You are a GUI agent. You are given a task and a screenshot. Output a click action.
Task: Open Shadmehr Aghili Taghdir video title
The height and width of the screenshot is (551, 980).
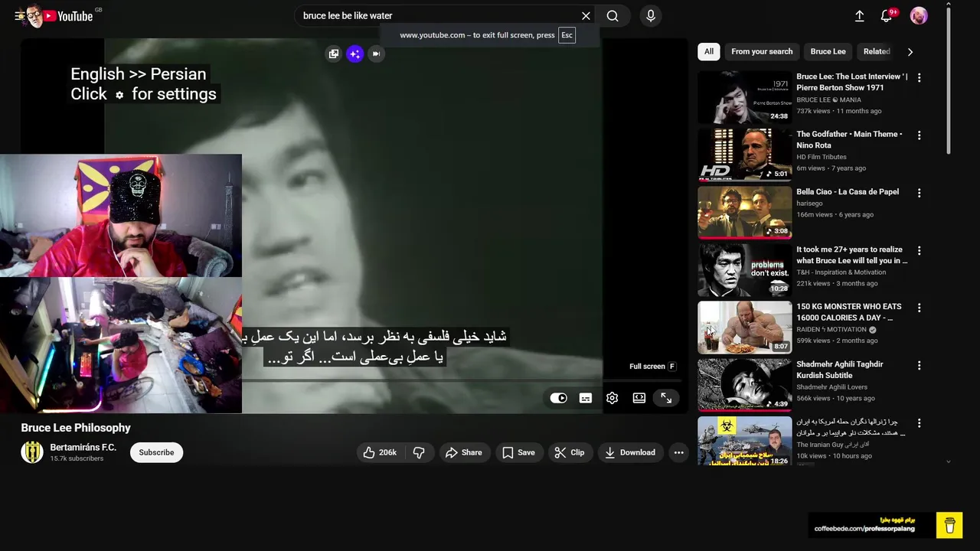840,370
